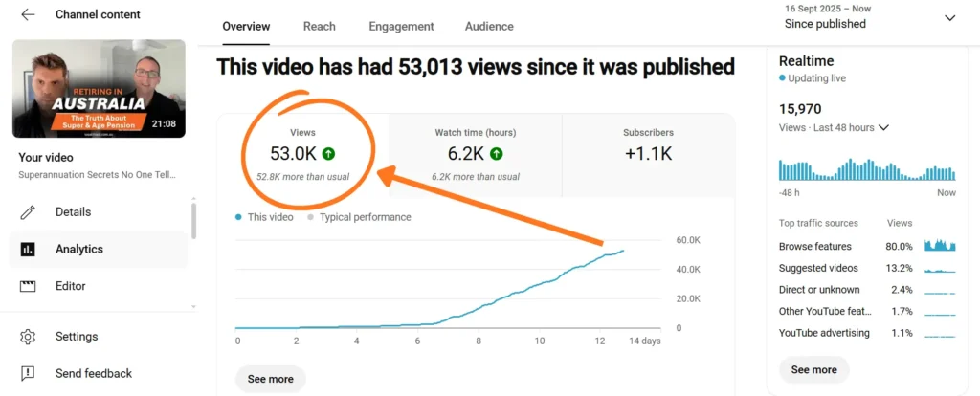Expand the Since published date range dropdown
Image resolution: width=980 pixels, height=396 pixels.
click(949, 17)
